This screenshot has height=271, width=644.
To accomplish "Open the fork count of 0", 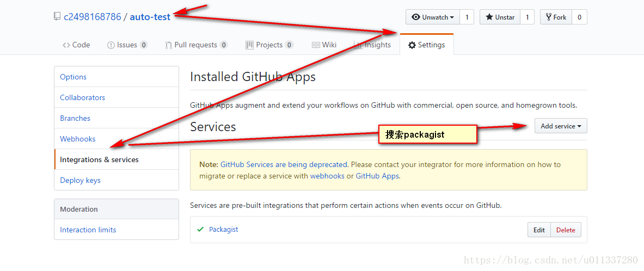I will click(580, 17).
